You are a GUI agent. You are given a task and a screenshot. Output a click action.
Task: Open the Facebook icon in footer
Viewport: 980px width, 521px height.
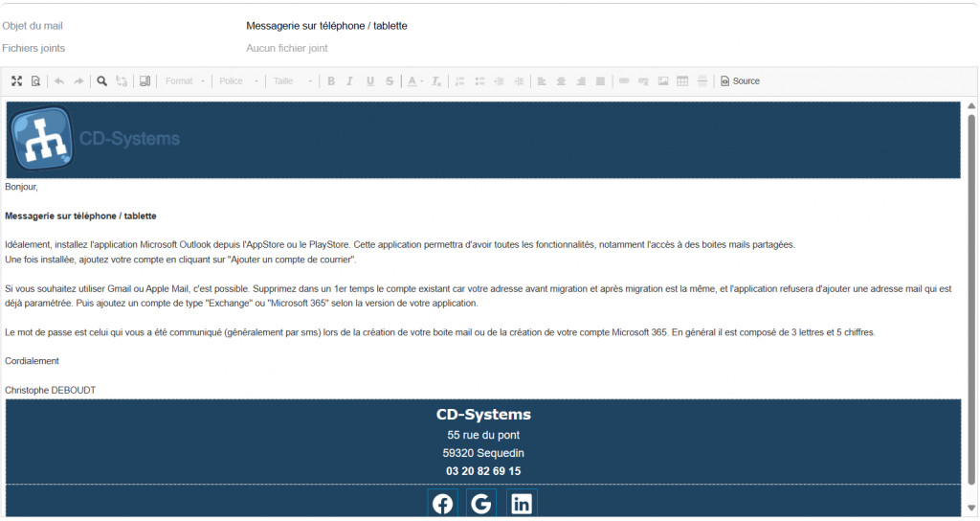[x=442, y=504]
